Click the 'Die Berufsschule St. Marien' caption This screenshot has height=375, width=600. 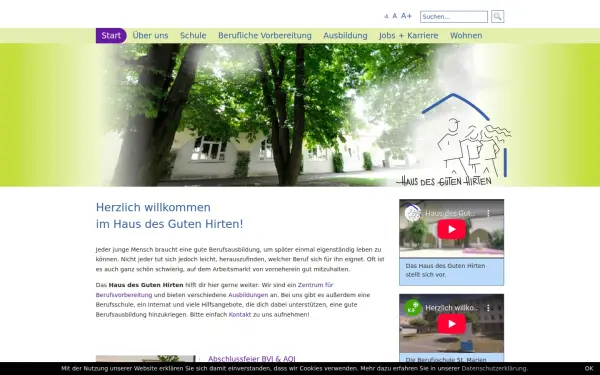click(x=446, y=360)
